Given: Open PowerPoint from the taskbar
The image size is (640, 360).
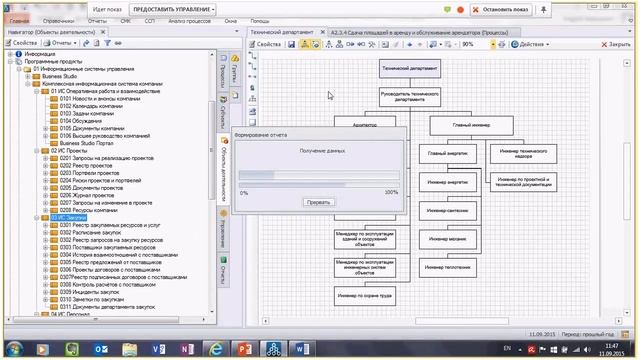Looking at the screenshot, I should [x=244, y=349].
